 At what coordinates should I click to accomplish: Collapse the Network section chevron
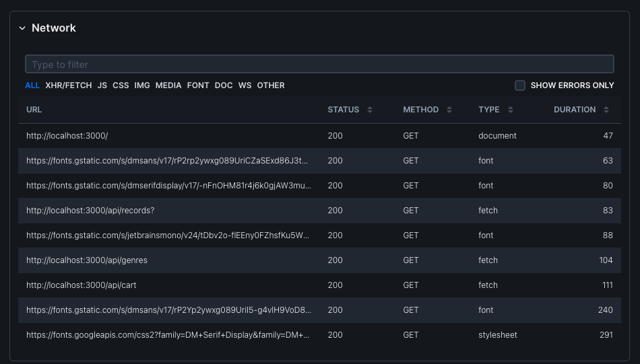pos(22,28)
